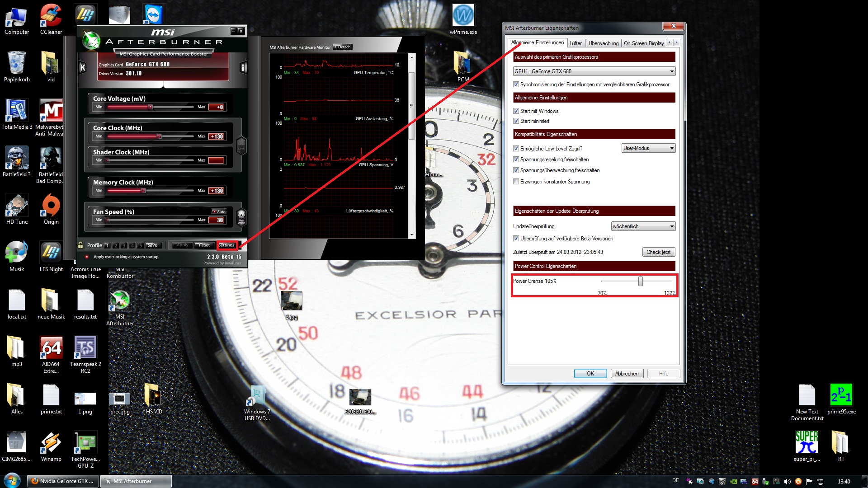
Task: Click the Fan Speed 30 value field
Action: point(217,220)
